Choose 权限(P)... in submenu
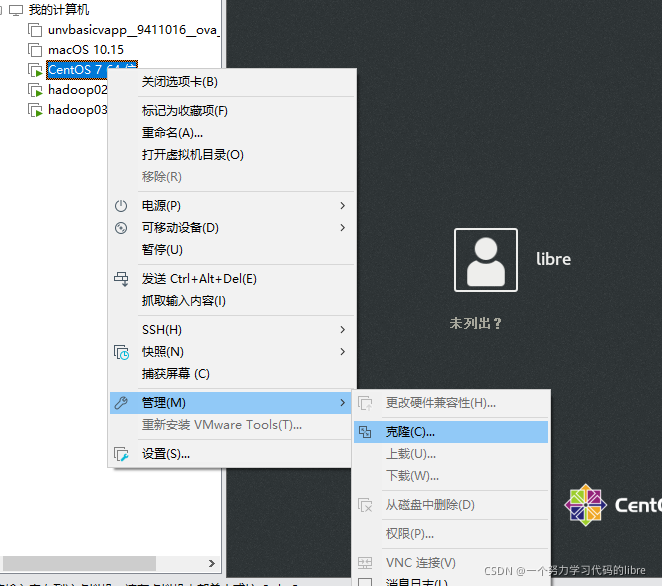 pyautogui.click(x=451, y=534)
